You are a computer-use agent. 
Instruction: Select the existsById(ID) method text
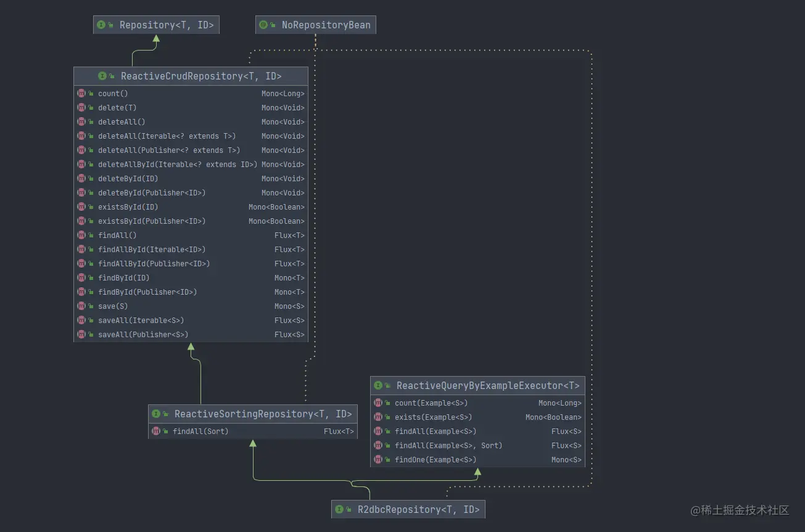[128, 207]
